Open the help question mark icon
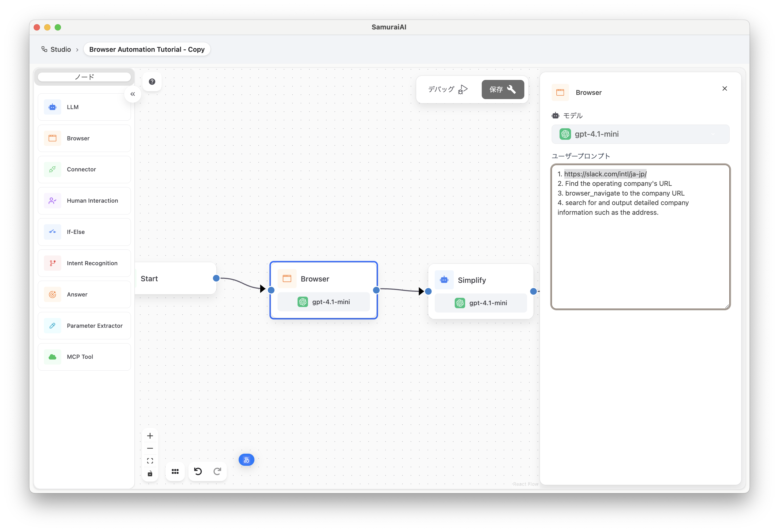Viewport: 779px width, 532px height. click(152, 81)
